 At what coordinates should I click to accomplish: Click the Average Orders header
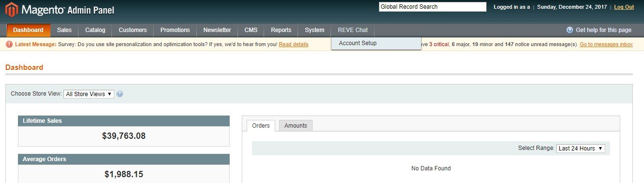point(124,159)
